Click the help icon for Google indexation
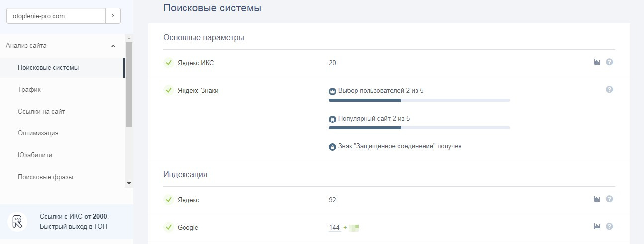644x244 pixels. point(609,227)
